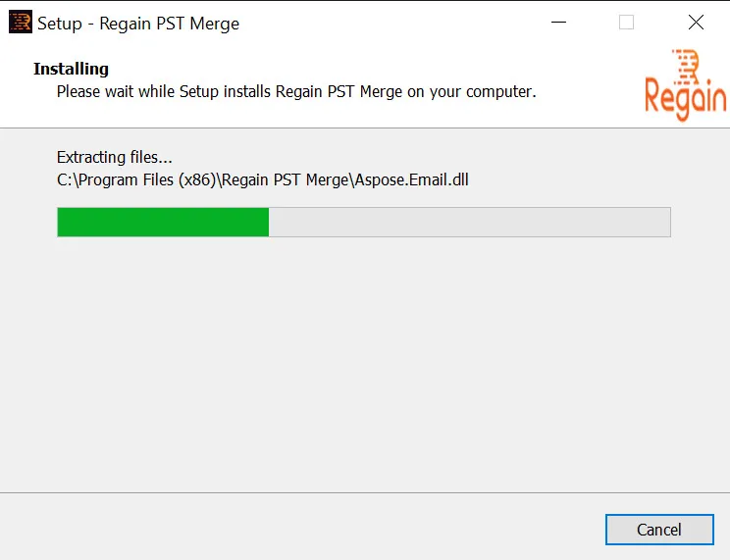
Task: Click the unfilled gray part of progress bar
Action: (469, 222)
